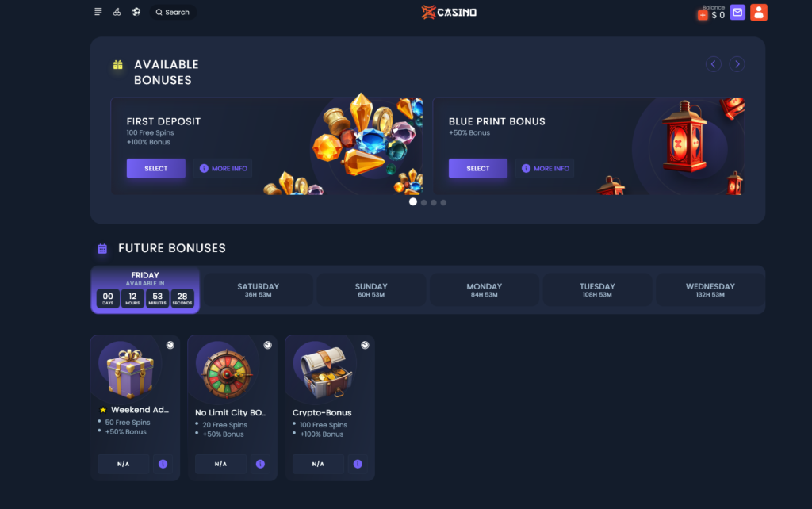The image size is (812, 509).
Task: Click in the Search field
Action: (173, 12)
